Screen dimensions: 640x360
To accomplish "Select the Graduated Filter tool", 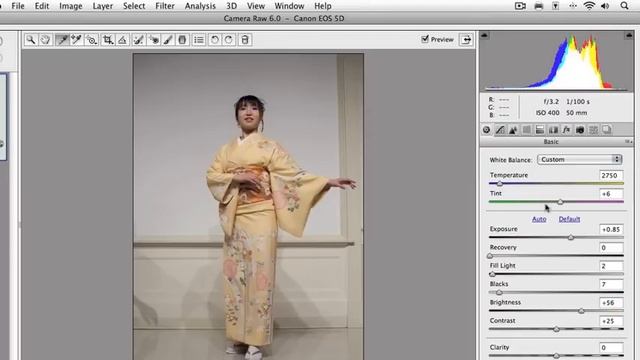I will click(x=182, y=40).
